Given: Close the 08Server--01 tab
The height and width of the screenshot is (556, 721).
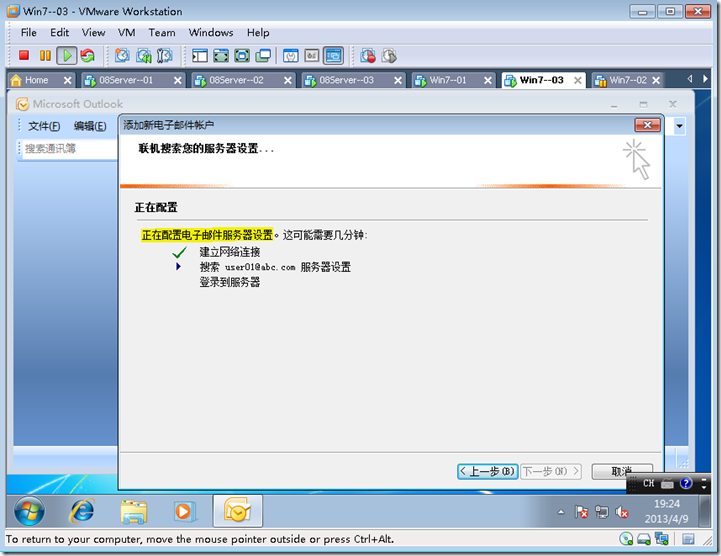Looking at the screenshot, I should coord(177,80).
